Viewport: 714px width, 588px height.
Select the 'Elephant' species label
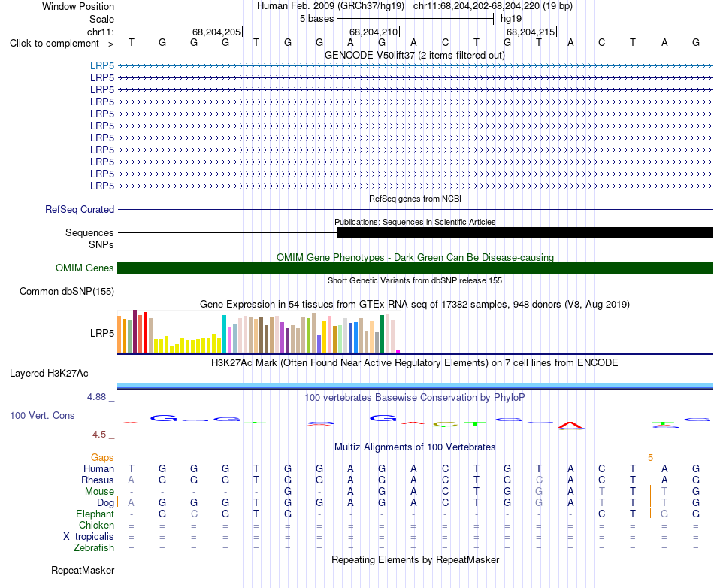coord(95,514)
